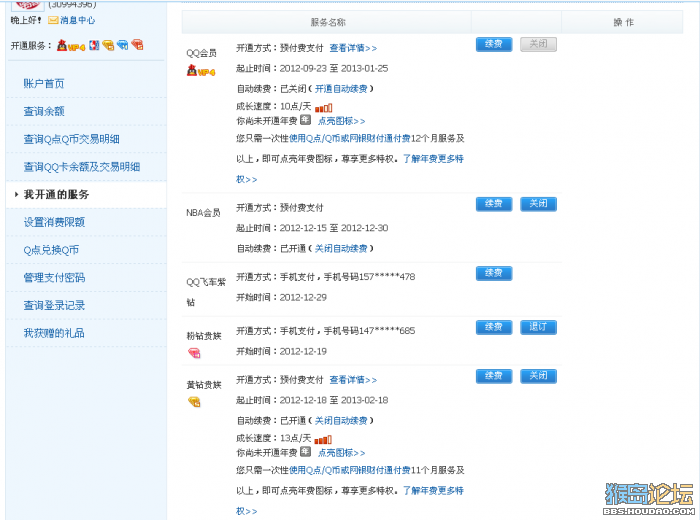Click 续费 for QQ会员
700x520 pixels.
pyautogui.click(x=494, y=44)
